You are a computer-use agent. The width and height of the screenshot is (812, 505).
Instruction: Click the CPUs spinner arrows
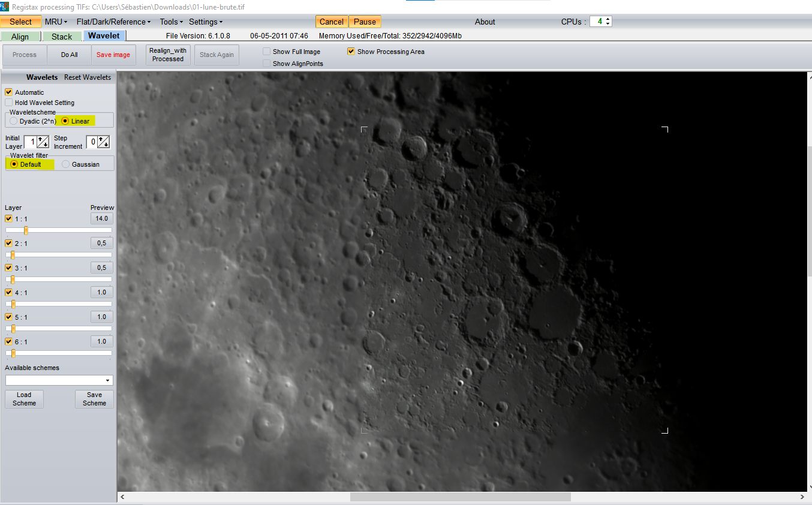[x=608, y=22]
